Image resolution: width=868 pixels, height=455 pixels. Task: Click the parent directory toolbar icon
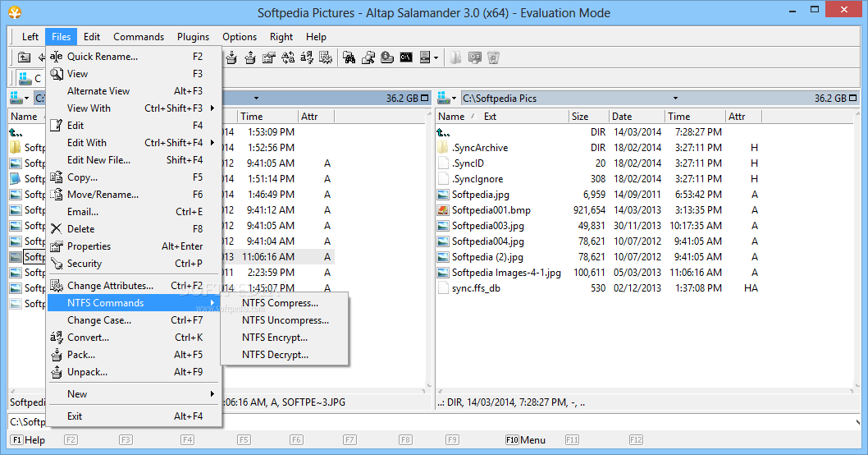[24, 57]
